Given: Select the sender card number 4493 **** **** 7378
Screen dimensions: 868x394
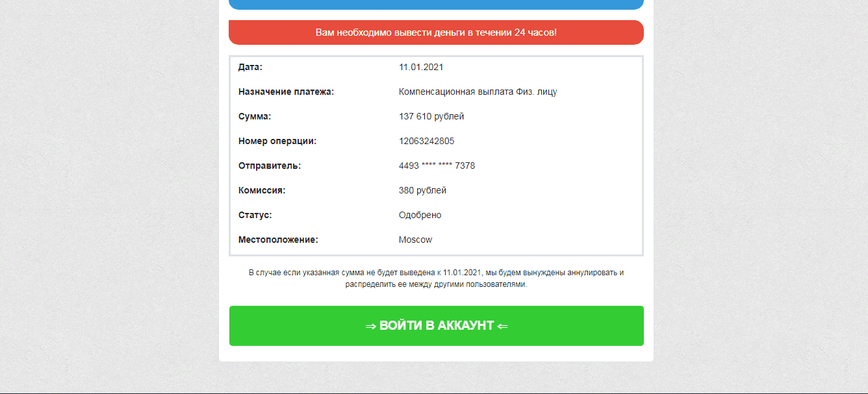Looking at the screenshot, I should point(437,166).
